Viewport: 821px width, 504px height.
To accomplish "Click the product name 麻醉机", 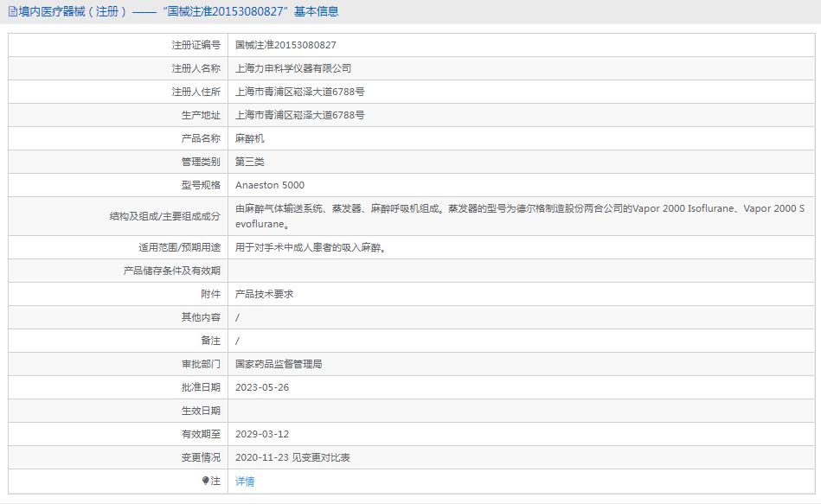I will click(x=250, y=138).
